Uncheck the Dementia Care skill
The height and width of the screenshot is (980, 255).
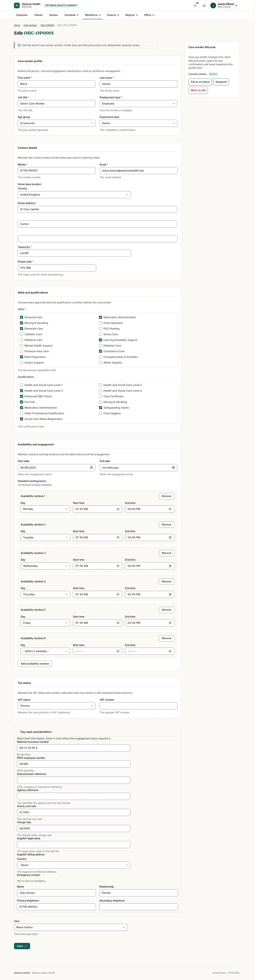[21, 329]
